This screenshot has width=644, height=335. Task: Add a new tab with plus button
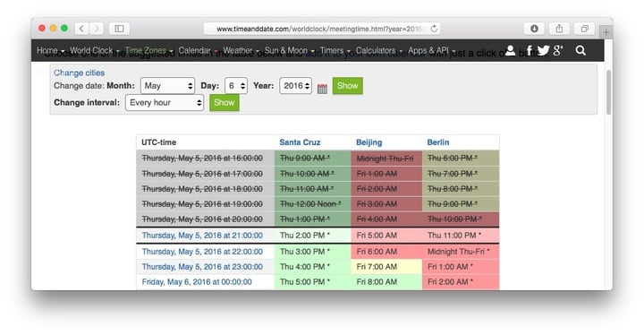606,31
